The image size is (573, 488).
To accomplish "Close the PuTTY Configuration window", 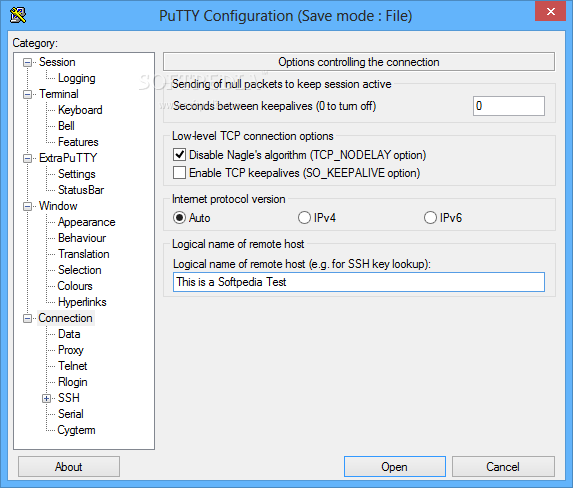I will point(550,11).
